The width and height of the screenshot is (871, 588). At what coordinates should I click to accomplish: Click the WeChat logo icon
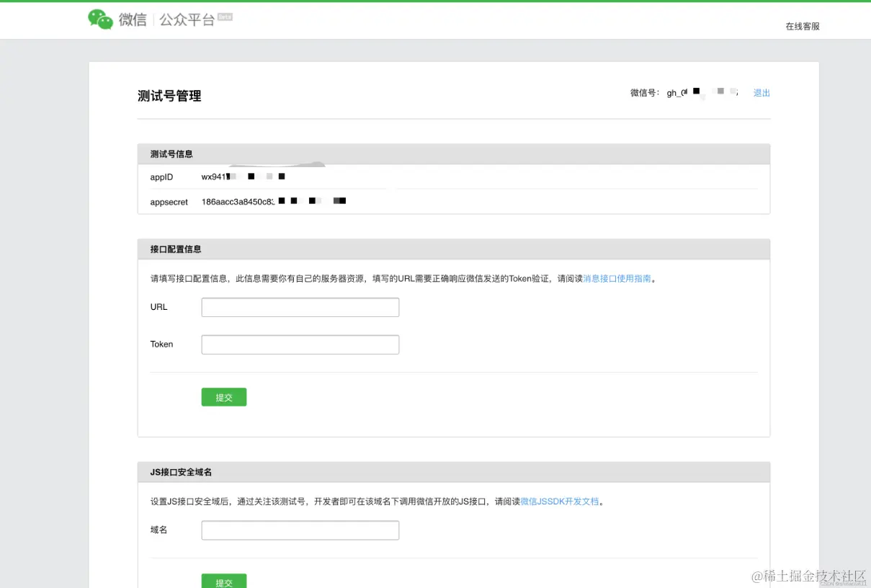point(100,19)
